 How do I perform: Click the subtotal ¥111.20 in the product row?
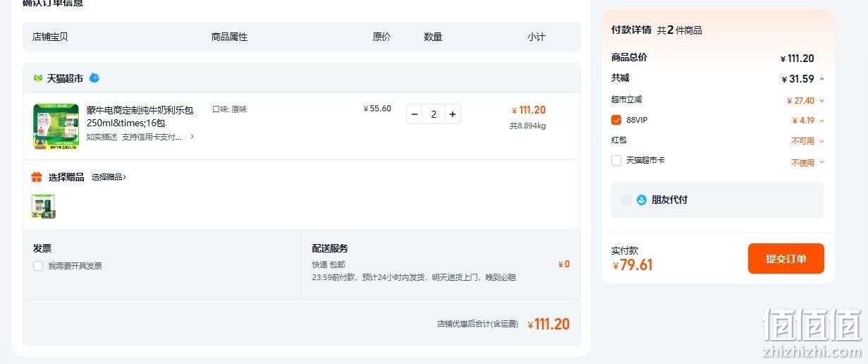(529, 110)
